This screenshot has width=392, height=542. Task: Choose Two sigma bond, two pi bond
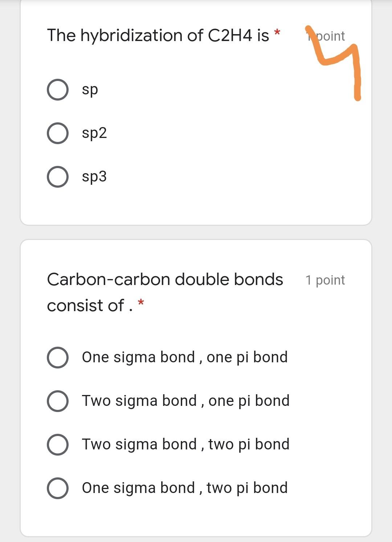(x=58, y=444)
